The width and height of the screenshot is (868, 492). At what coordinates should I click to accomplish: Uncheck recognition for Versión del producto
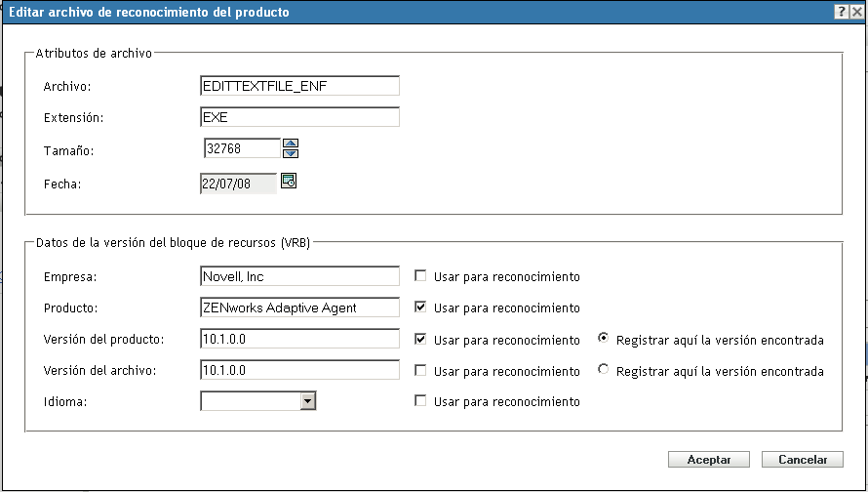click(420, 340)
